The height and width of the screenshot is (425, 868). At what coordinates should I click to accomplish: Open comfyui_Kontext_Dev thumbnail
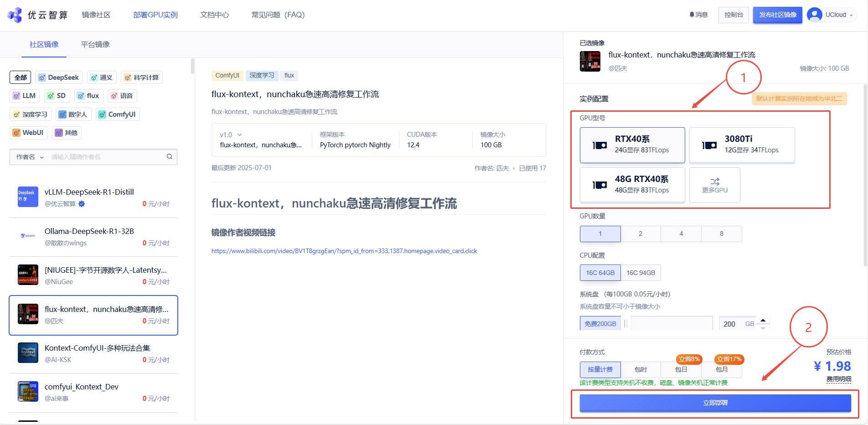pyautogui.click(x=28, y=391)
